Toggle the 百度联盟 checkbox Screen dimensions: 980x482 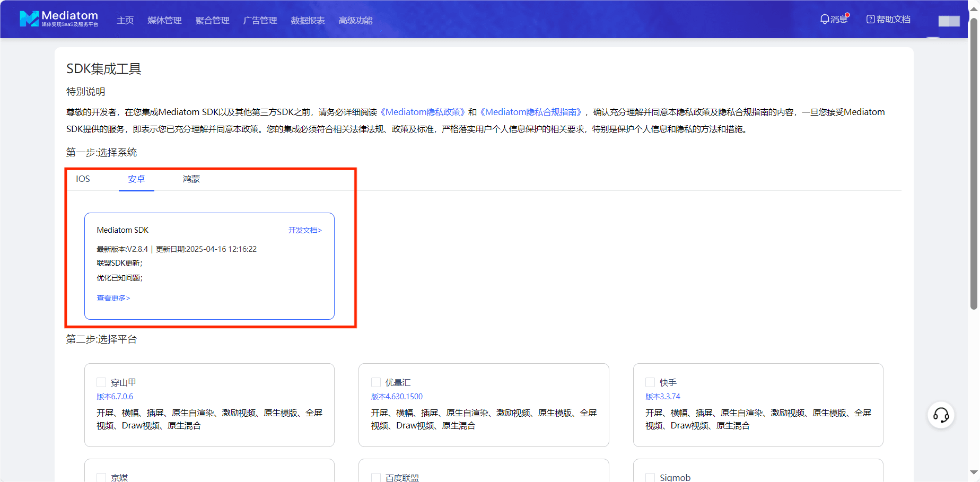(376, 477)
